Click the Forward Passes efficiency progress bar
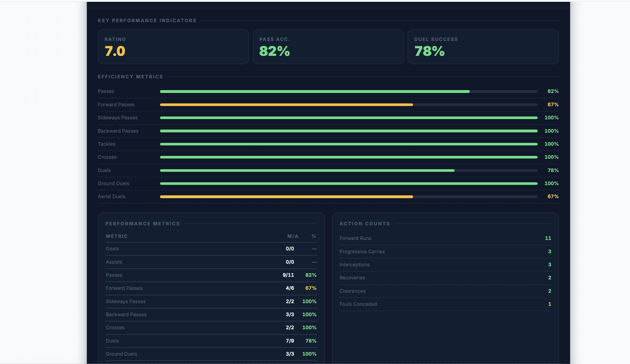Viewport: 630px width, 364px height. (x=349, y=105)
